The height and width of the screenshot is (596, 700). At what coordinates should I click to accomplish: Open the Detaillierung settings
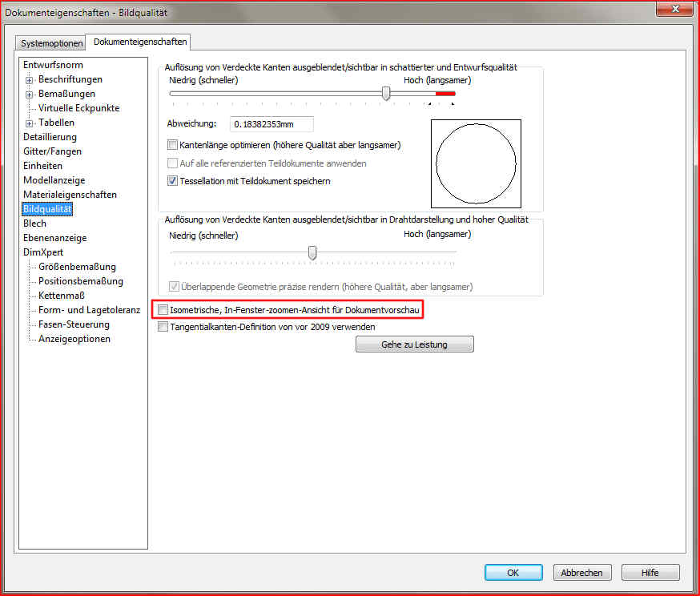point(50,137)
